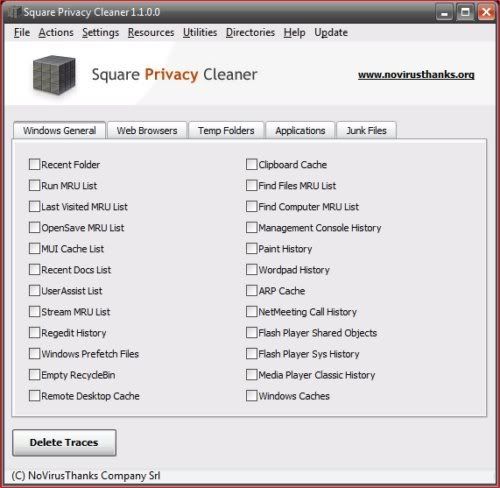Tick the UserAssist List checkbox
500x488 pixels.
coord(34,290)
